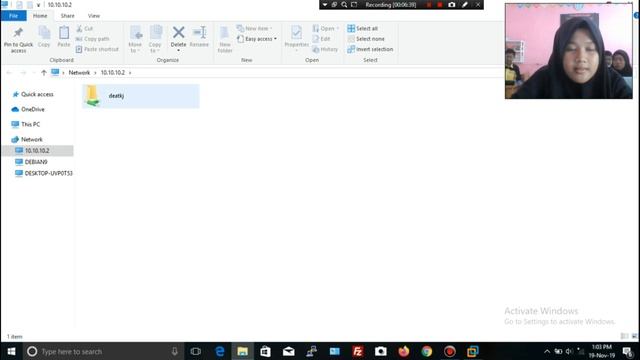Click Invert selection in ribbon

tap(370, 49)
